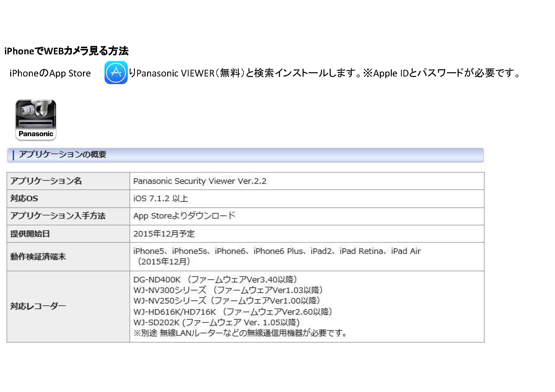Click the WJ-NV250シリーズ firmware line
Image resolution: width=555 pixels, height=392 pixels.
[x=227, y=301]
